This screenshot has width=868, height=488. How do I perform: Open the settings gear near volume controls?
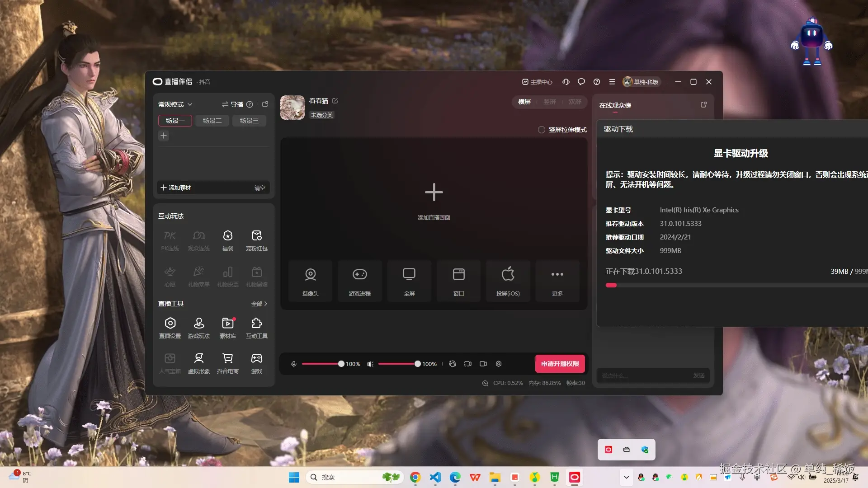(x=498, y=364)
